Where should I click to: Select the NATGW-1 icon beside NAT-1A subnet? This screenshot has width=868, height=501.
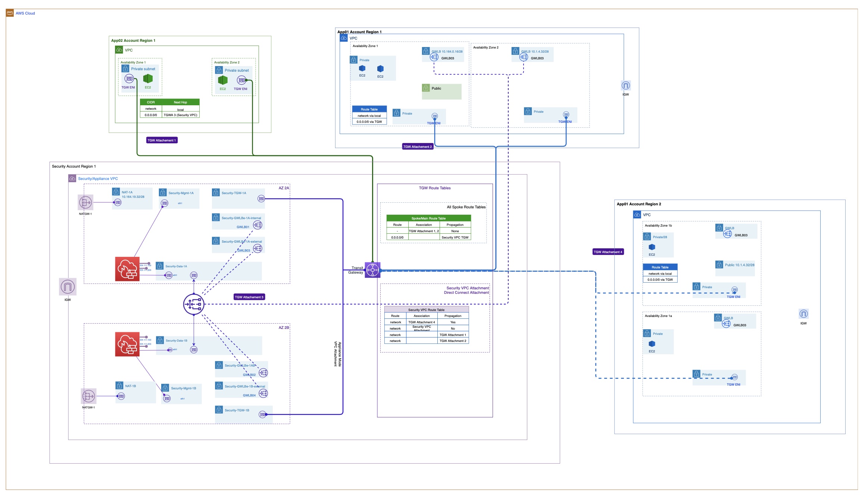[85, 202]
